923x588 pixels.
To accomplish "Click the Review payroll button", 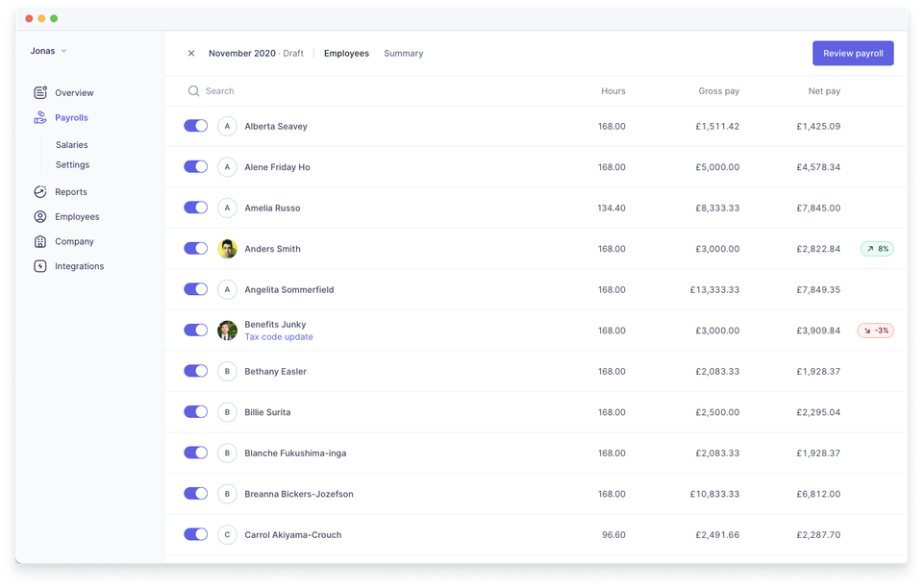I will tap(853, 53).
